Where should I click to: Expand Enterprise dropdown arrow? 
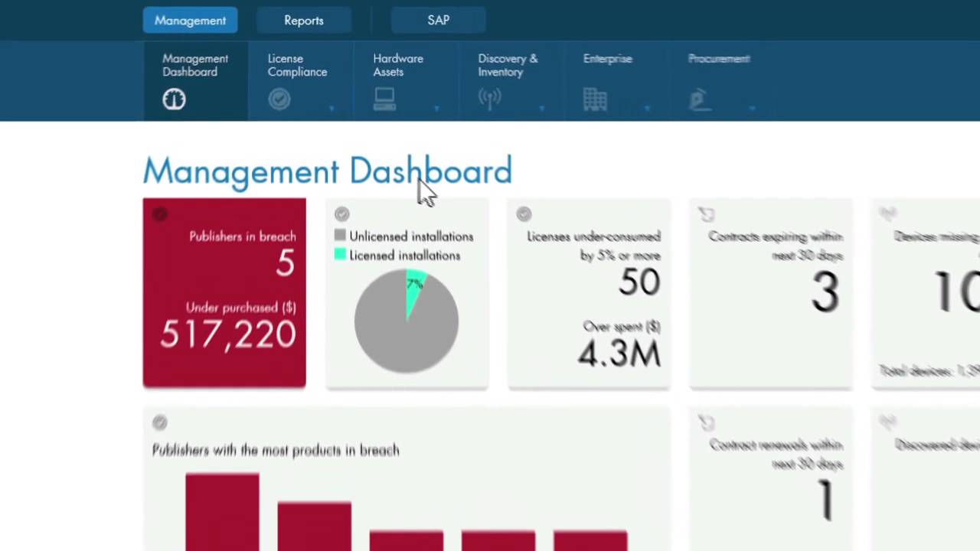click(x=647, y=109)
